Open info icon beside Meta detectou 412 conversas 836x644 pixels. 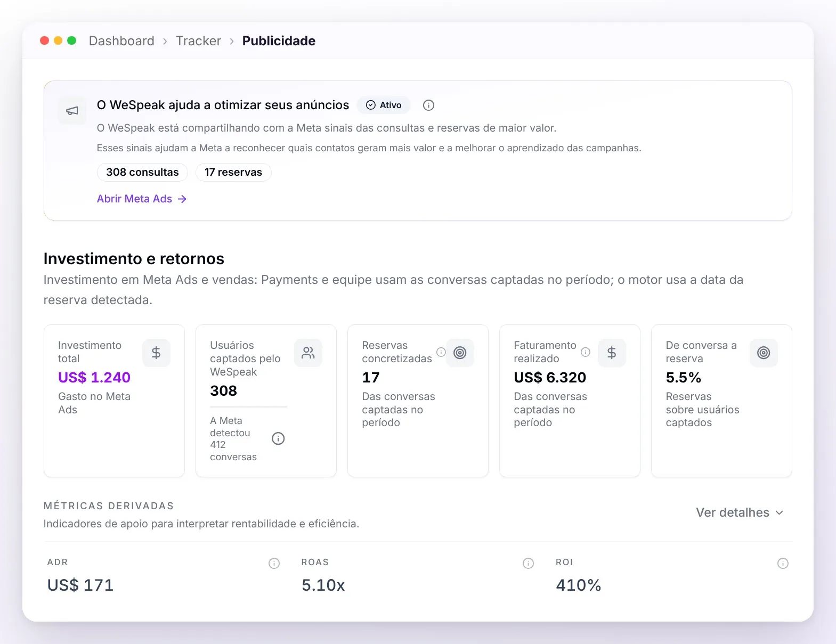(x=278, y=438)
